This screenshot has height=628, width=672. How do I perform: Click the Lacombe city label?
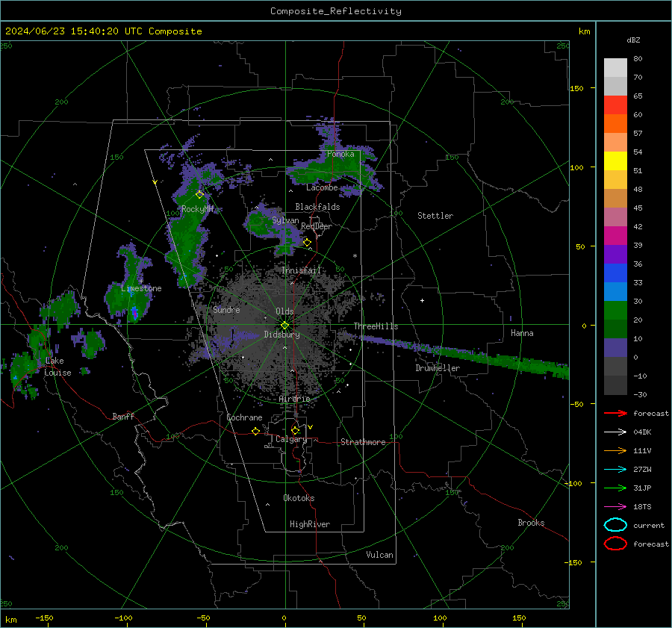322,187
